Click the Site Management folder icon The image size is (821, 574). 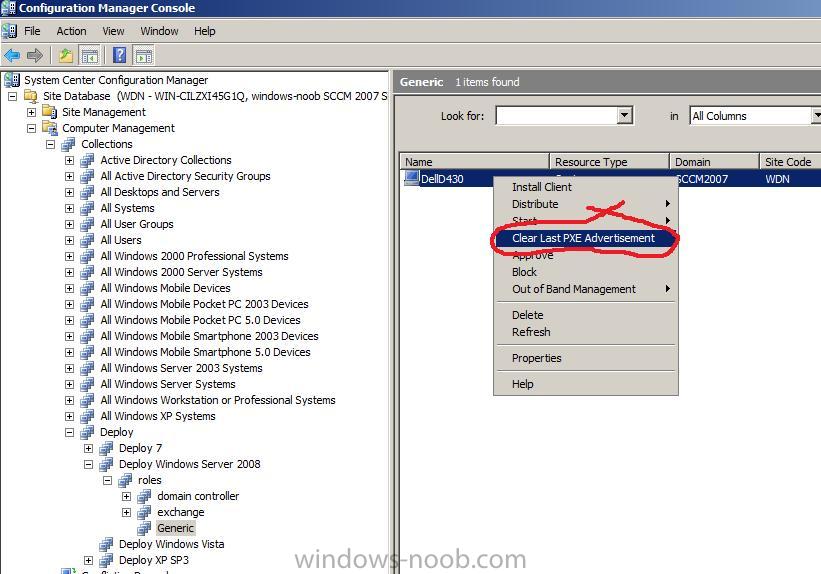point(50,112)
